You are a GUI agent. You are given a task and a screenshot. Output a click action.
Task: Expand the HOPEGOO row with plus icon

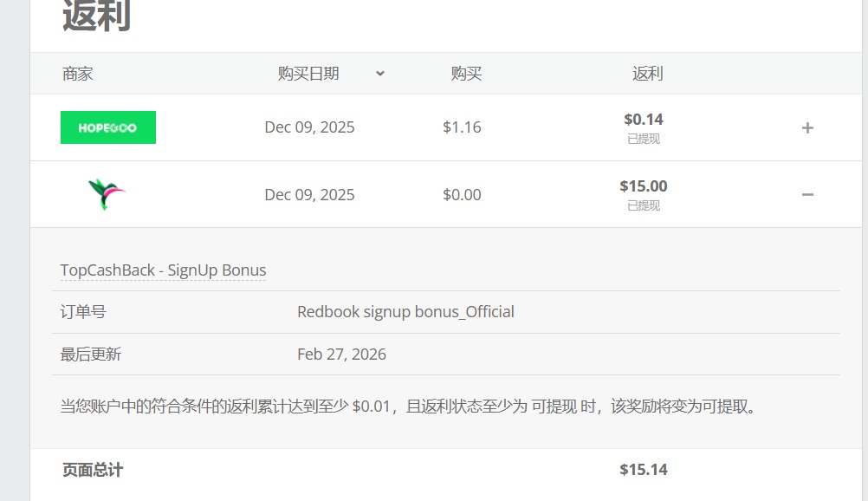pyautogui.click(x=807, y=128)
